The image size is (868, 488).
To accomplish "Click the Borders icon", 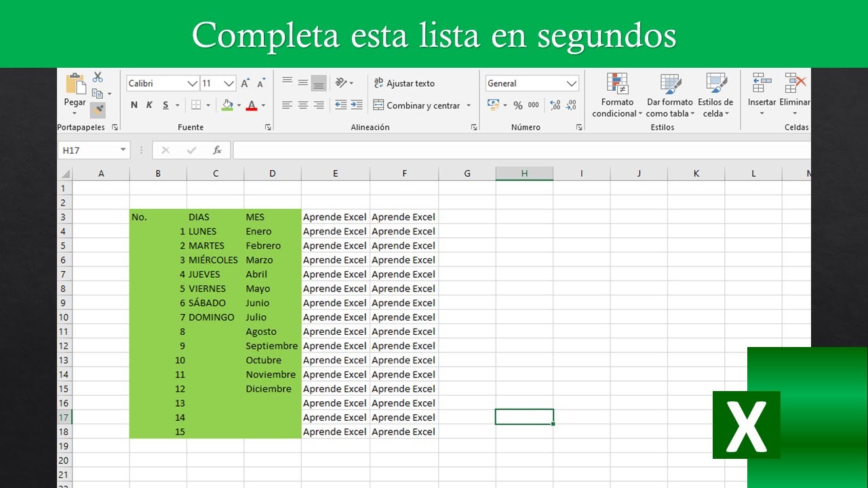I will [196, 105].
